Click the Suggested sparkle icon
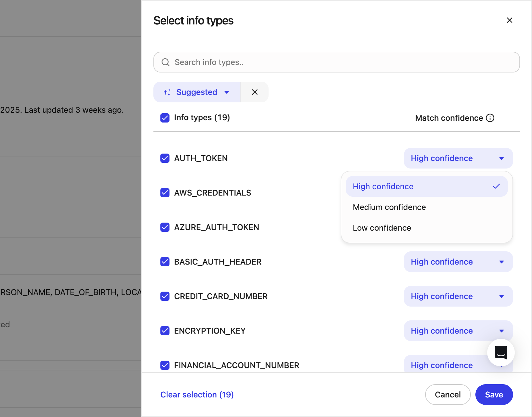 coord(167,92)
